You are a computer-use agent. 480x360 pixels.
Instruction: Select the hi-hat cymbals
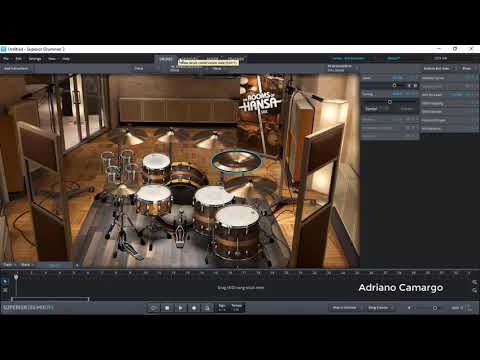(x=123, y=191)
